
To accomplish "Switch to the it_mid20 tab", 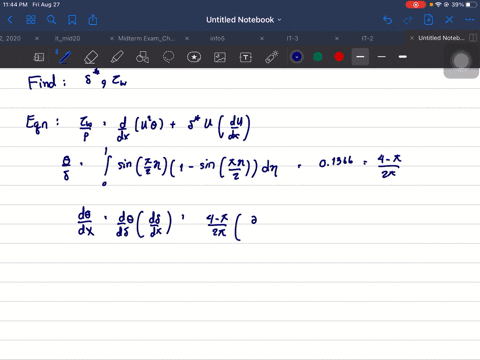I will click(x=67, y=38).
